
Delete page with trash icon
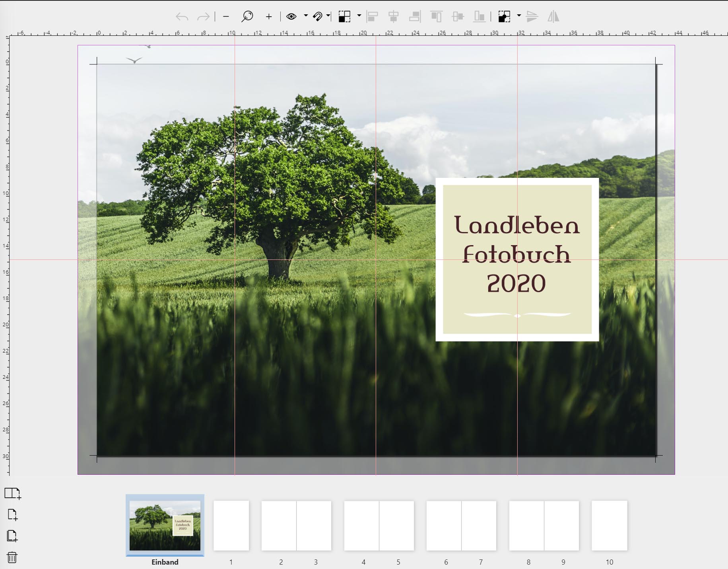click(12, 557)
